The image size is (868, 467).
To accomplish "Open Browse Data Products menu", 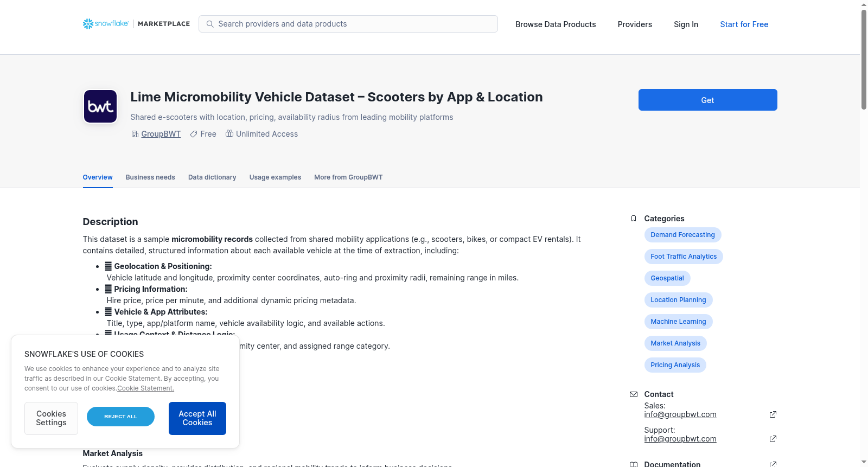I will click(x=556, y=24).
